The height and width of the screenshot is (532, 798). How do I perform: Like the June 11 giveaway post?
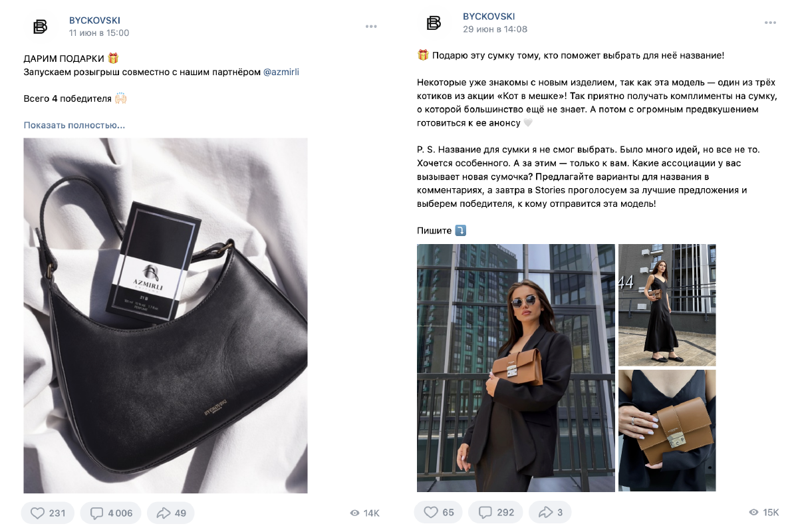[x=48, y=513]
